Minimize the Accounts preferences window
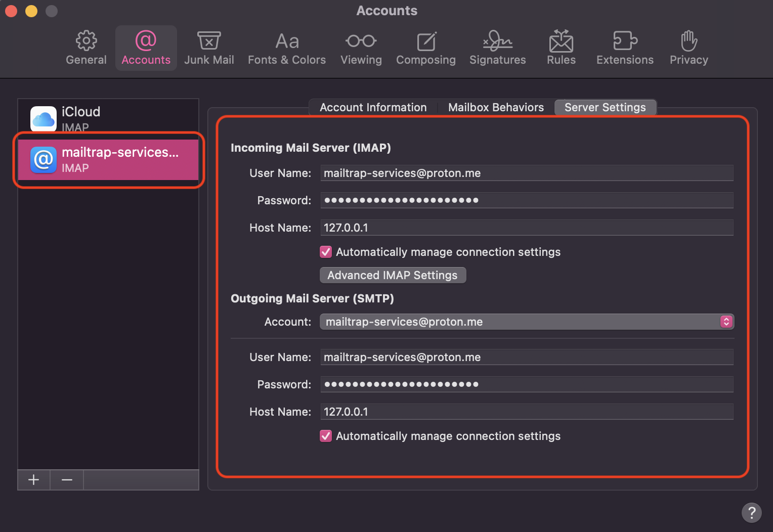Screen dimensions: 773x532 31,11
